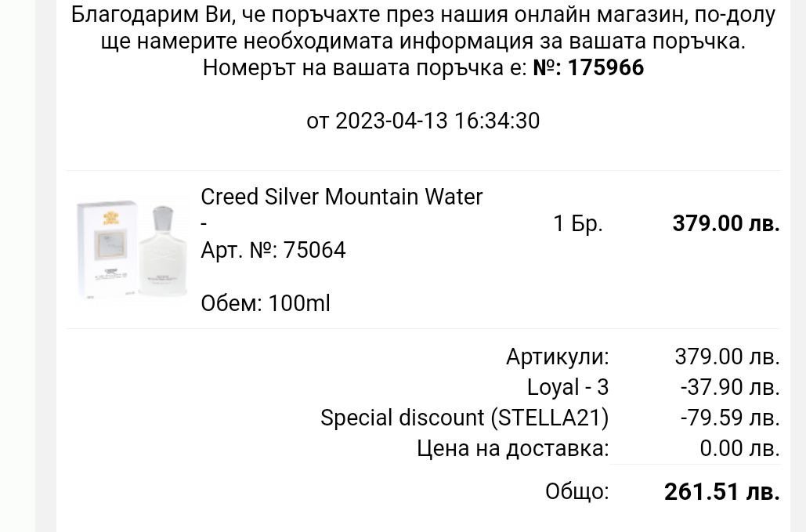806x532 pixels.
Task: Click the order date 2023-04-13 16:34:30
Action: pyautogui.click(x=423, y=121)
